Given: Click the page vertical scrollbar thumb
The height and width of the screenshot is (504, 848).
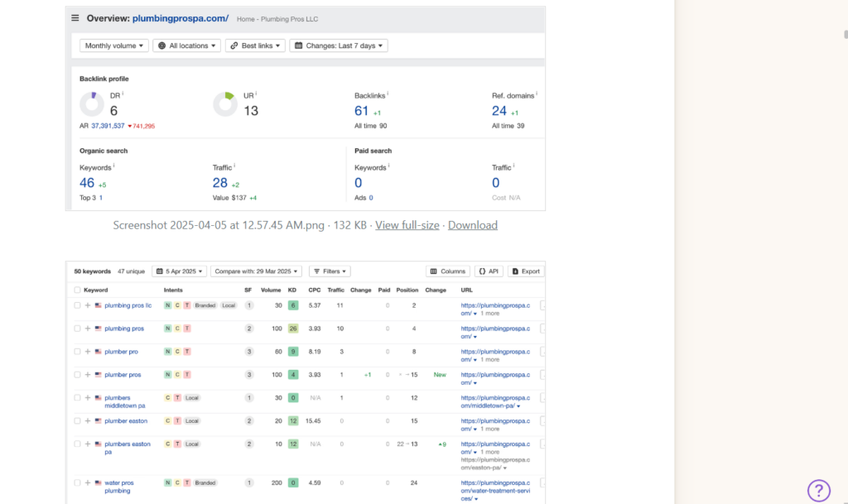Looking at the screenshot, I should tap(844, 34).
